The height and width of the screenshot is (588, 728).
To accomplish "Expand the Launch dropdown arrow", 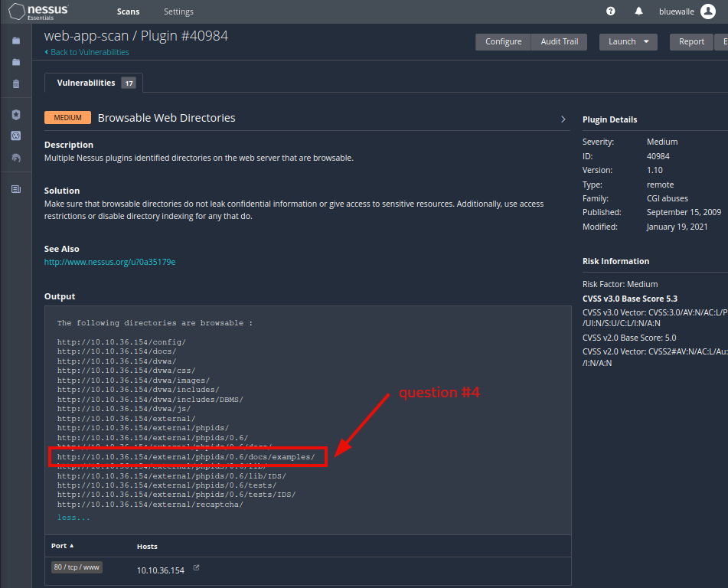I will coord(645,42).
